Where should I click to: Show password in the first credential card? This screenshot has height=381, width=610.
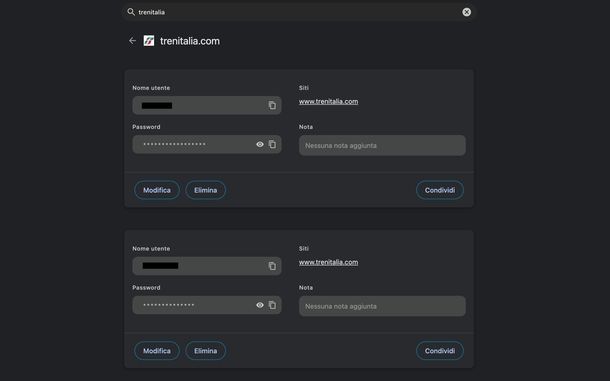(260, 144)
